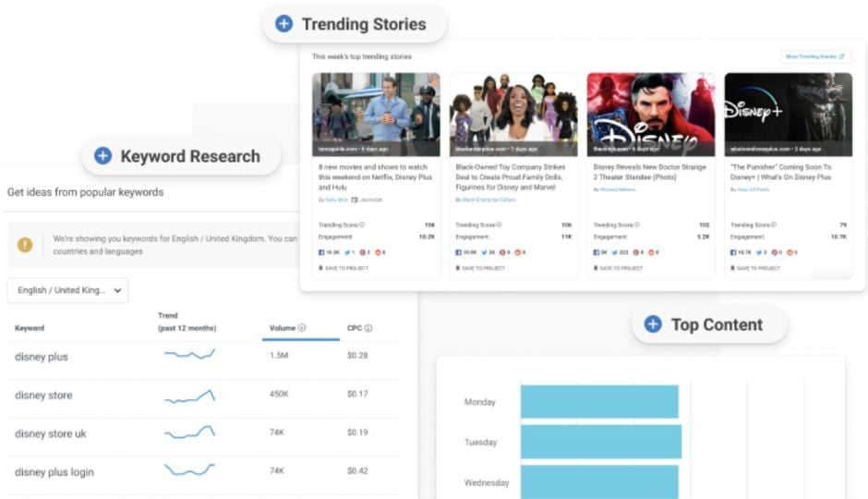Click the author link on the Toy Company story
This screenshot has width=868, height=499.
tap(488, 200)
